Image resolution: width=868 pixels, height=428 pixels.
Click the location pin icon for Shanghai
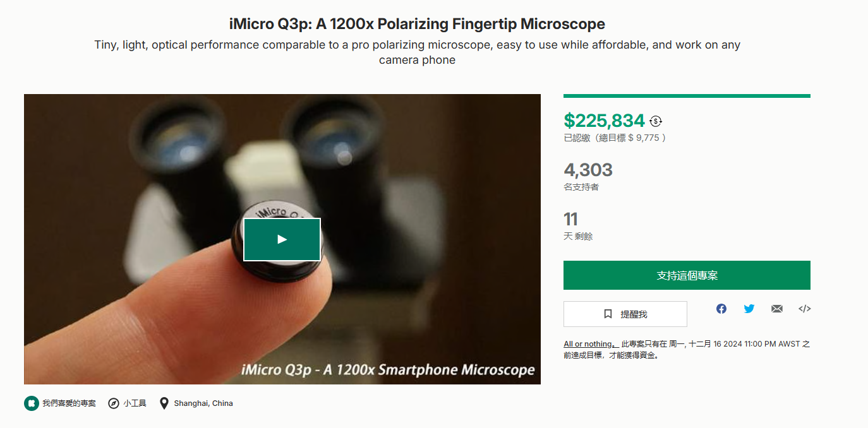coord(164,403)
